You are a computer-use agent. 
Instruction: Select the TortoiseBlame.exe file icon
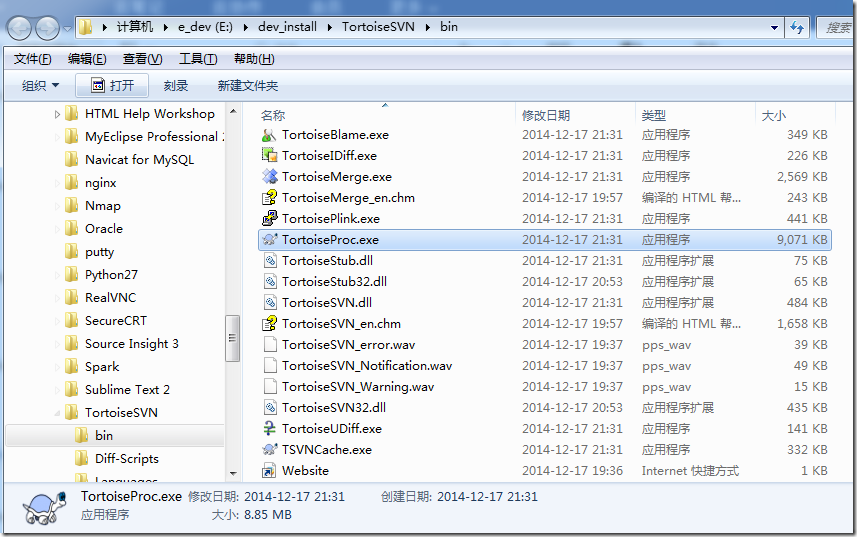(x=269, y=135)
